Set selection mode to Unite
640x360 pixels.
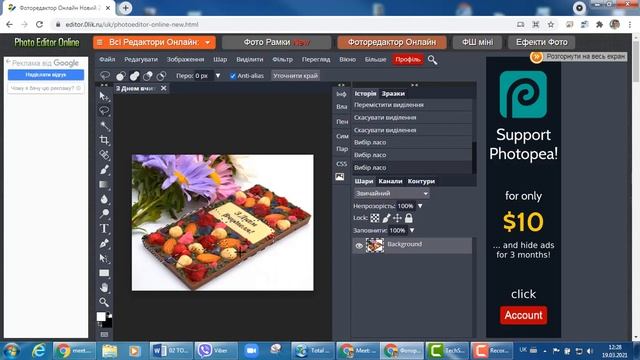(x=134, y=76)
